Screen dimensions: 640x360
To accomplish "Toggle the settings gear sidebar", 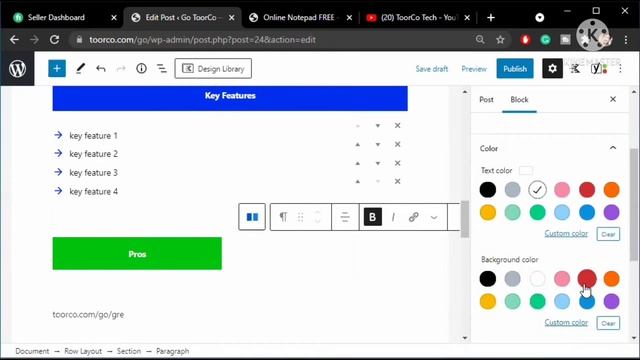I will (552, 69).
